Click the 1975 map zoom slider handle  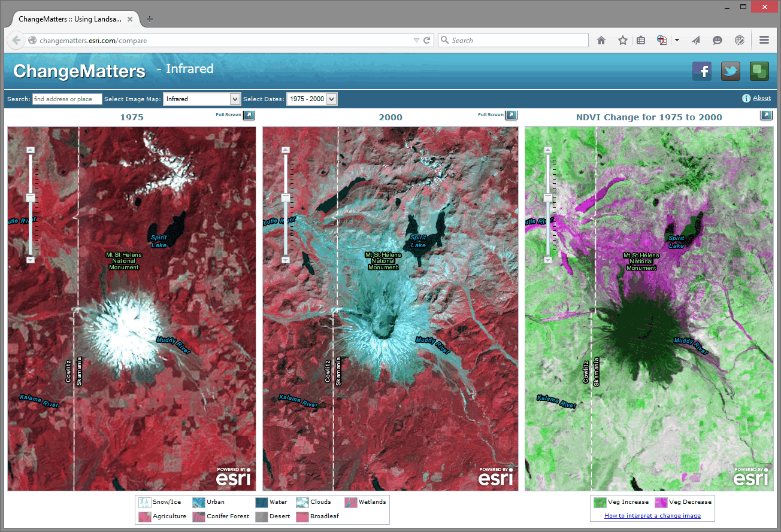tap(31, 197)
